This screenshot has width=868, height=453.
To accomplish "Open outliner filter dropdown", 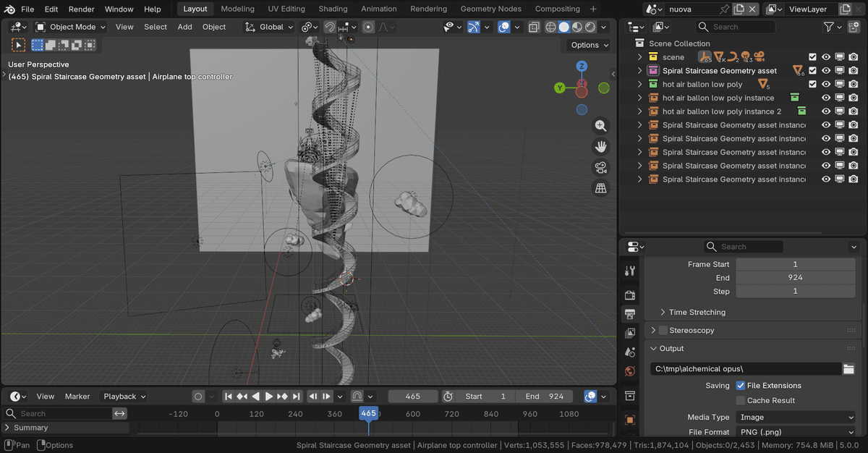I will 833,27.
